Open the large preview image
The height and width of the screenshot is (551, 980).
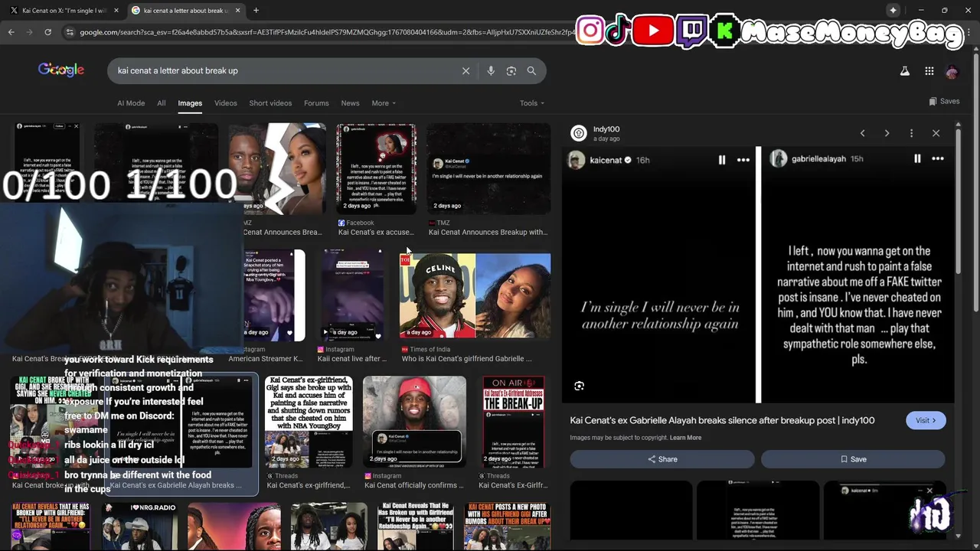(x=758, y=274)
